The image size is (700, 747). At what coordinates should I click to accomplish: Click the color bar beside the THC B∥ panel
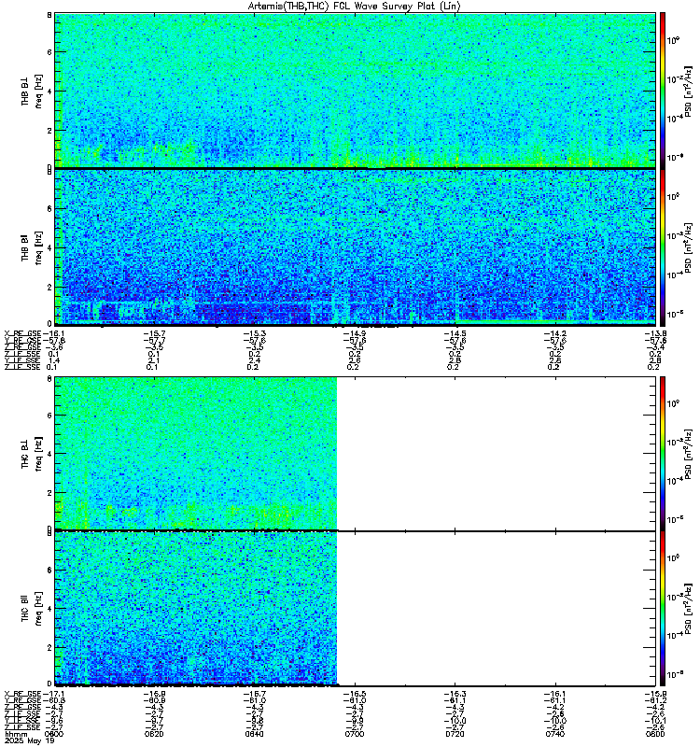663,609
